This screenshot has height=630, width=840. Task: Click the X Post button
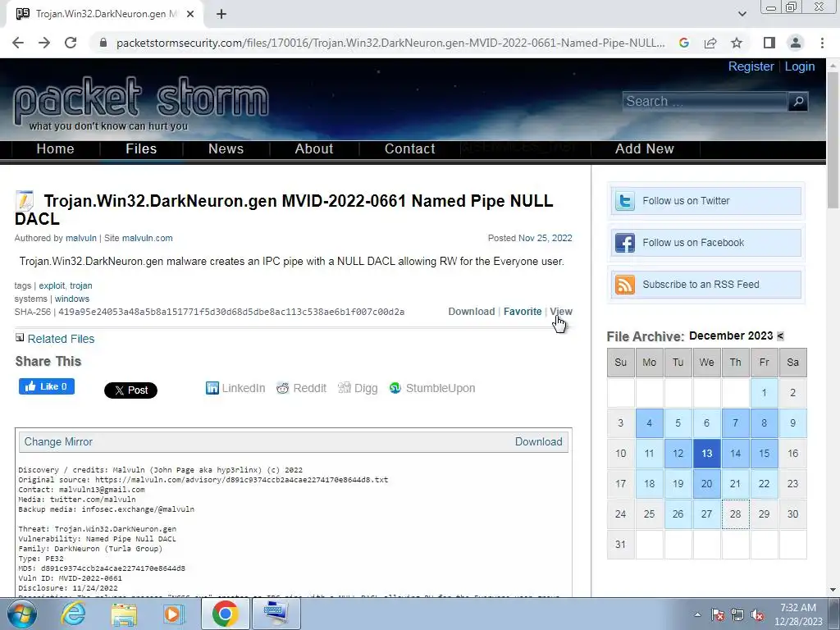click(x=130, y=390)
